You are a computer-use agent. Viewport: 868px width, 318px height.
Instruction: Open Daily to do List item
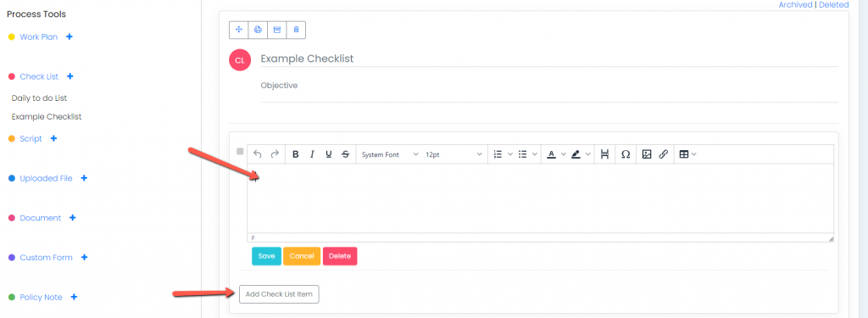click(x=39, y=98)
